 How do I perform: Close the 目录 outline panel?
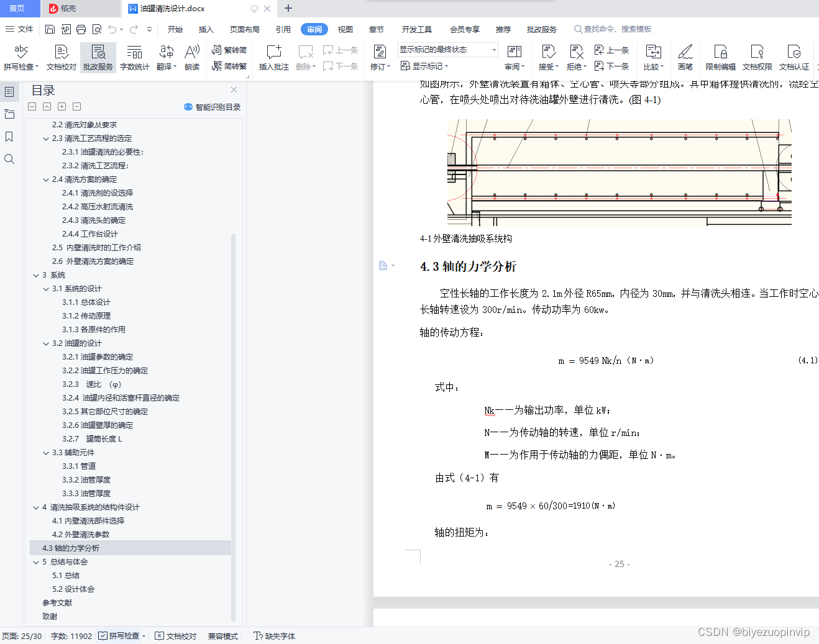point(234,90)
